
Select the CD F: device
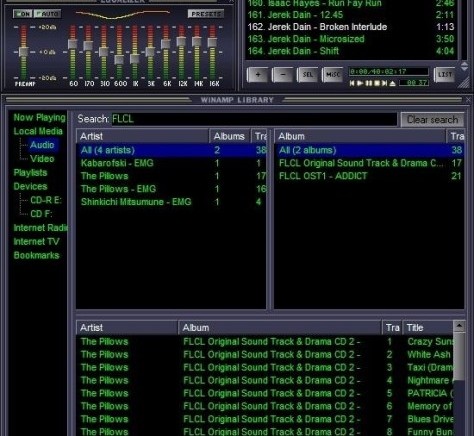coord(41,214)
